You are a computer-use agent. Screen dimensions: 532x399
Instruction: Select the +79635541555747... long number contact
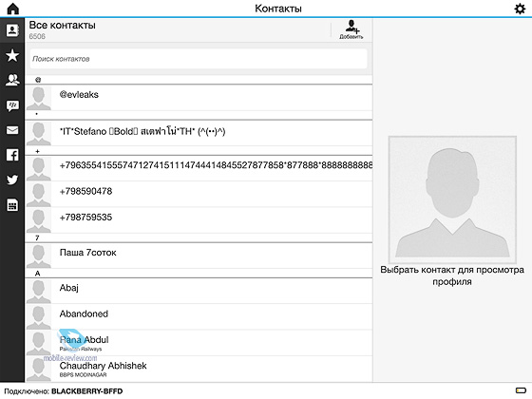[199, 168]
